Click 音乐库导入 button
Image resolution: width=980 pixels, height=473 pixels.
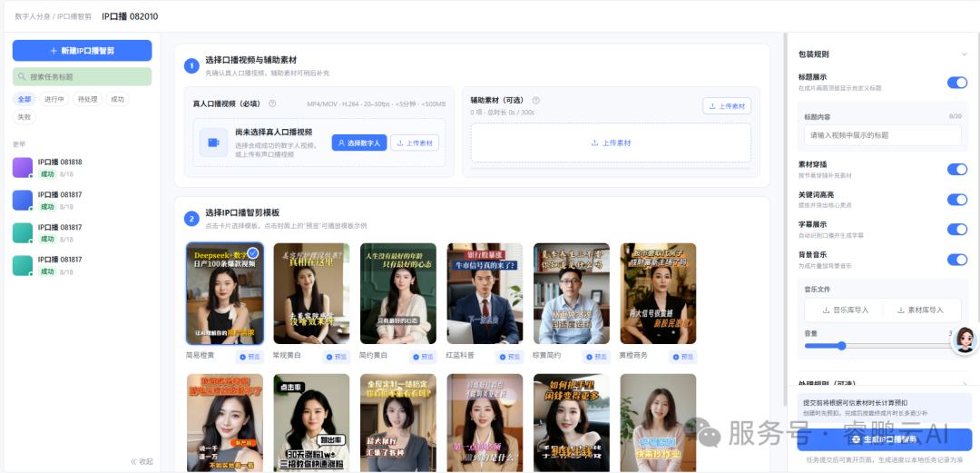pyautogui.click(x=845, y=310)
